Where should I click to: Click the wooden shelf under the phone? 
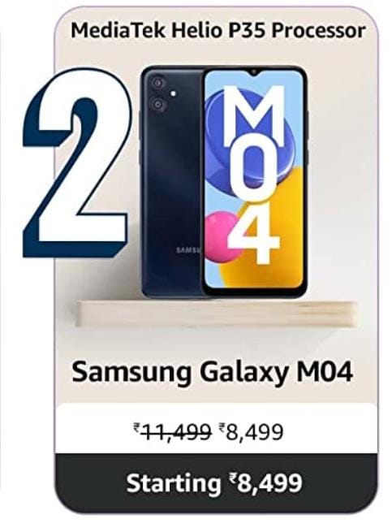point(216,313)
